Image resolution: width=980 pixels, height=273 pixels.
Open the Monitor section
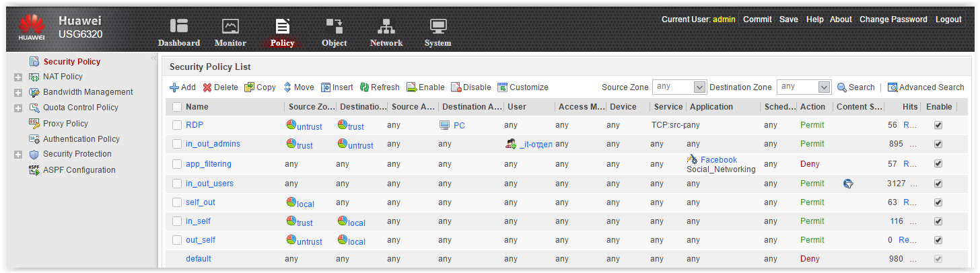tap(230, 32)
